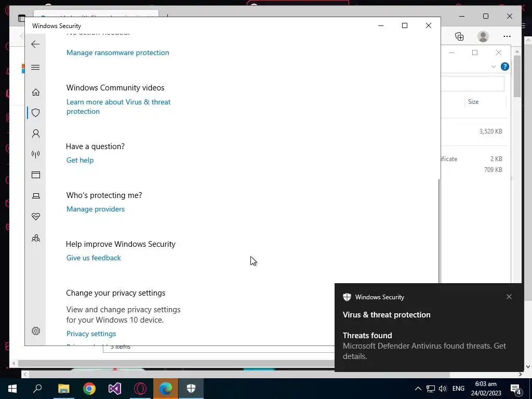Open Visual Studio from the taskbar
532x399 pixels.
[115, 389]
